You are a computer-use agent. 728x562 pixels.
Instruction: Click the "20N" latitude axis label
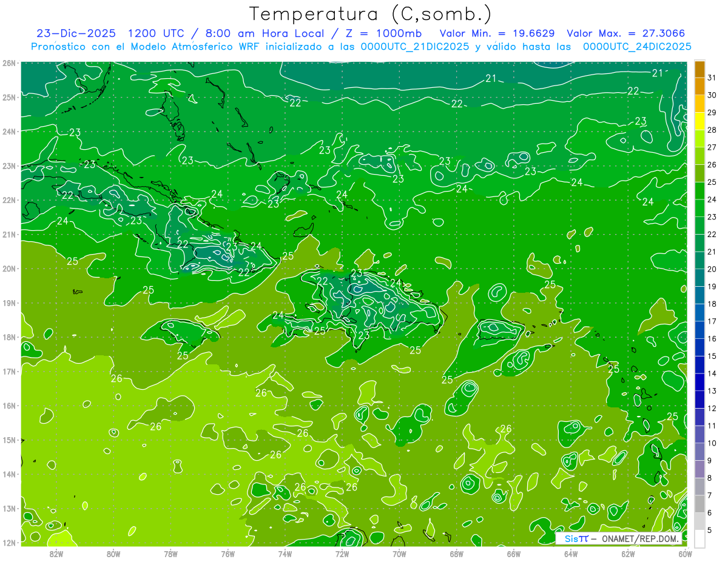[10, 269]
